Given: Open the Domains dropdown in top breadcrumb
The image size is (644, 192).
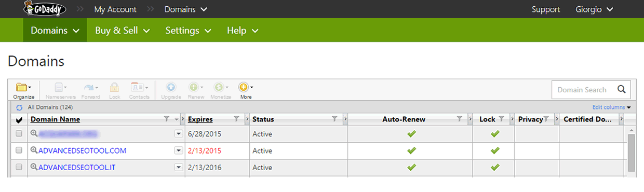Looking at the screenshot, I should click(x=186, y=9).
